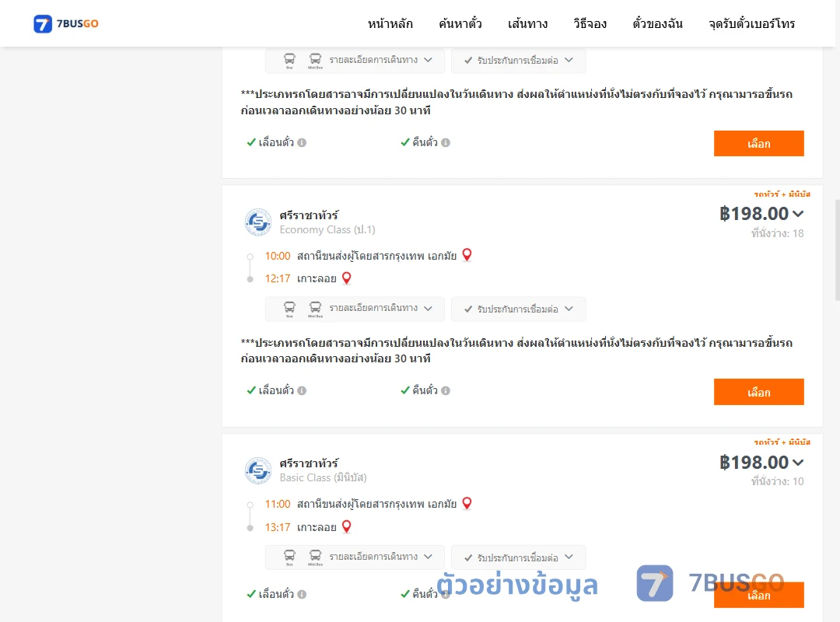This screenshot has width=840, height=622.
Task: Open the จุดรับตั๋วเบอร์โทร menu item
Action: click(x=751, y=23)
